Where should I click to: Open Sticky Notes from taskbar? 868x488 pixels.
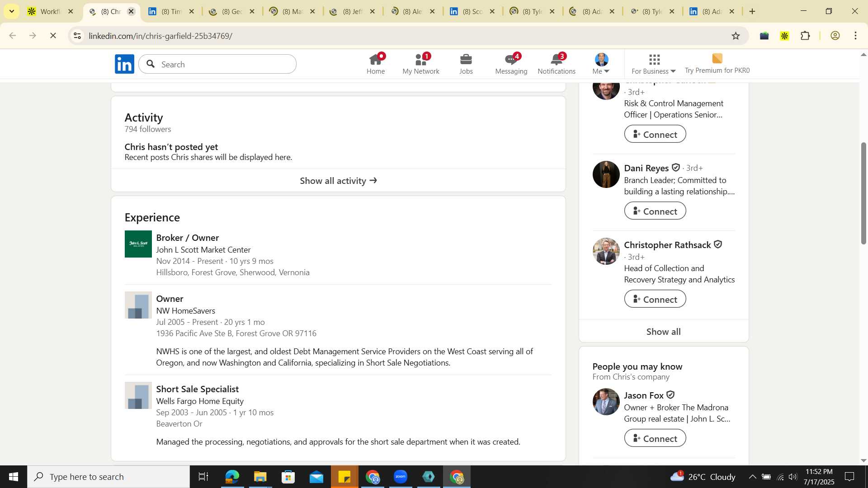click(x=344, y=477)
